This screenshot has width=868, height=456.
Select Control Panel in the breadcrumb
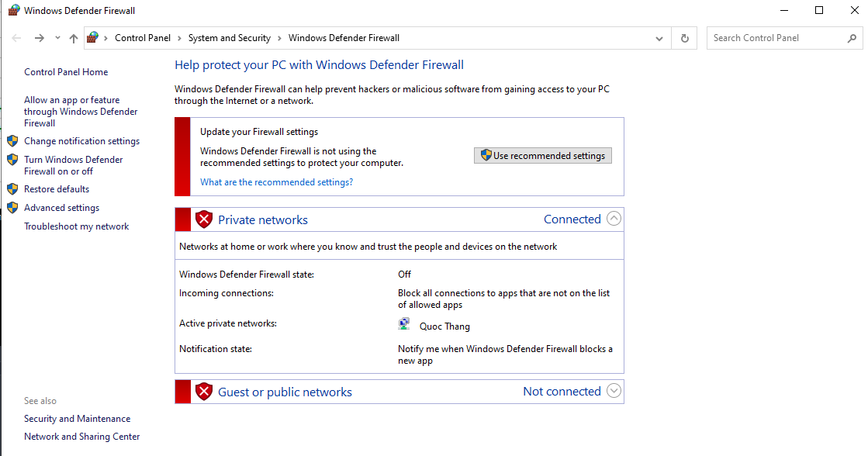pyautogui.click(x=143, y=38)
